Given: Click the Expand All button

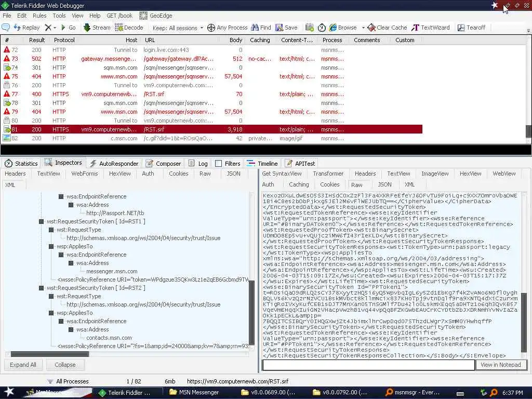Looking at the screenshot, I should click(23, 365).
